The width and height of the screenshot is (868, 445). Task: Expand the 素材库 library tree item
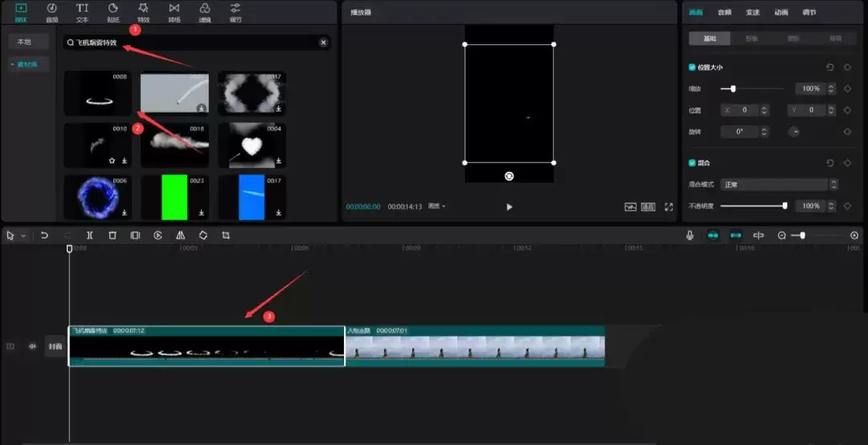tap(28, 64)
